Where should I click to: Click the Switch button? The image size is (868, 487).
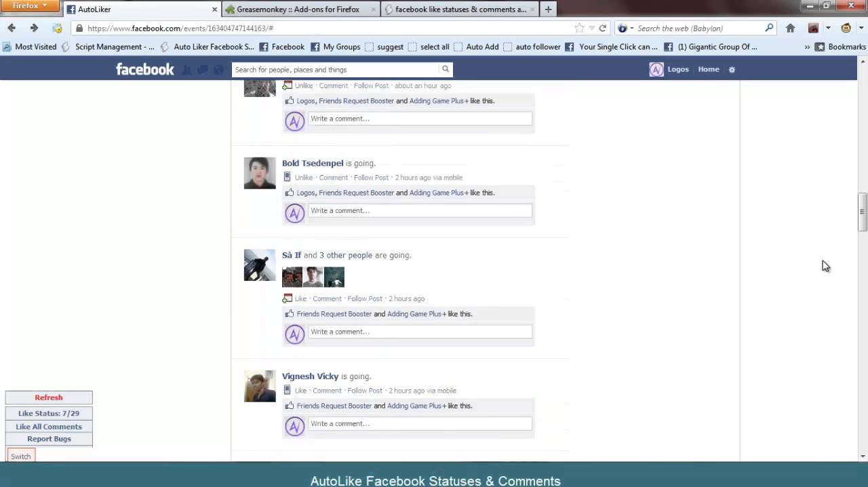click(x=20, y=456)
